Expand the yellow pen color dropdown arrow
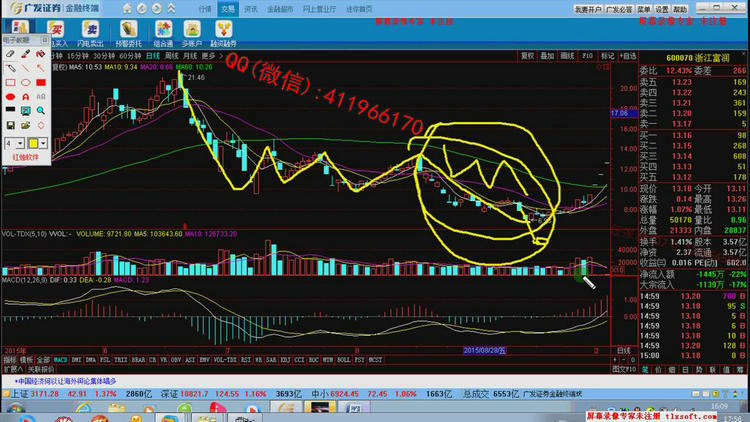 [x=43, y=143]
